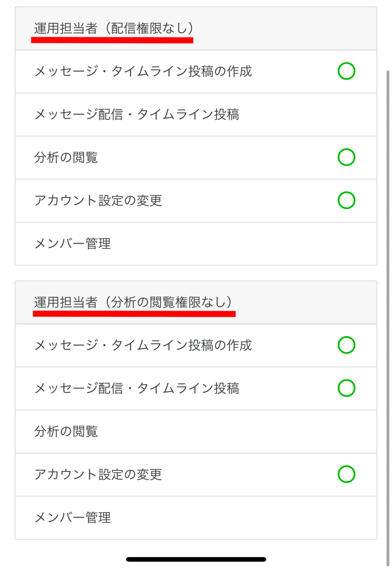Click the メンバー管理 row in the second table
The image size is (392, 569).
196,518
